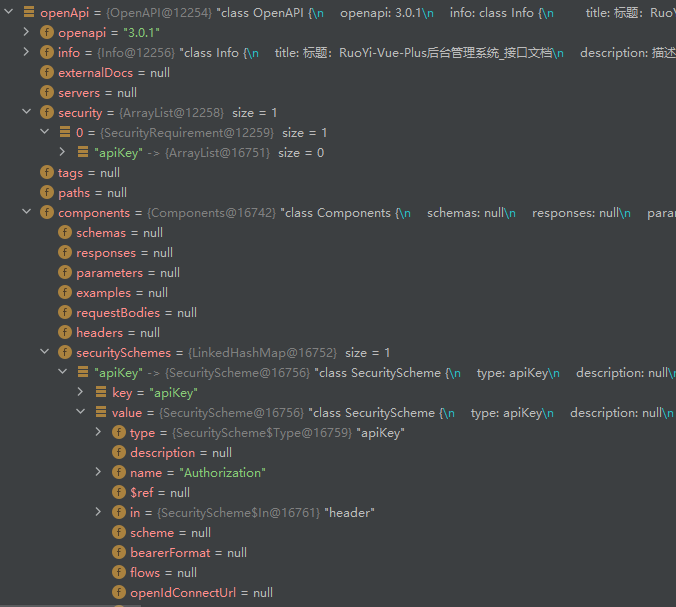Click field icon beside paths
676x607 pixels.
tap(47, 192)
